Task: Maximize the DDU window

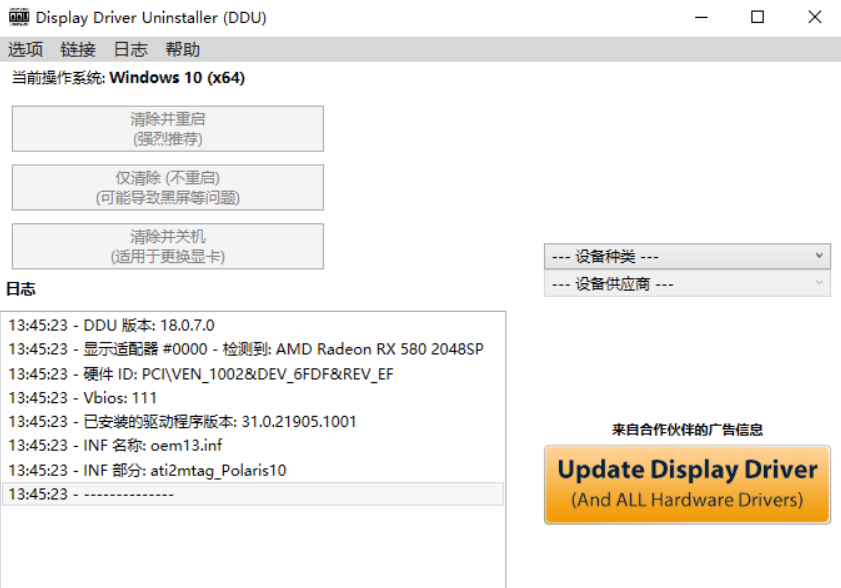Action: 758,17
